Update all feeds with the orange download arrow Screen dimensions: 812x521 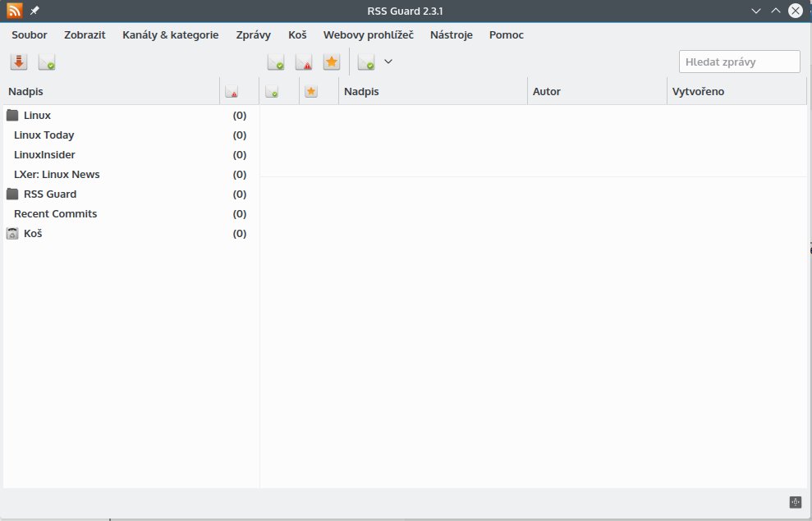[19, 62]
